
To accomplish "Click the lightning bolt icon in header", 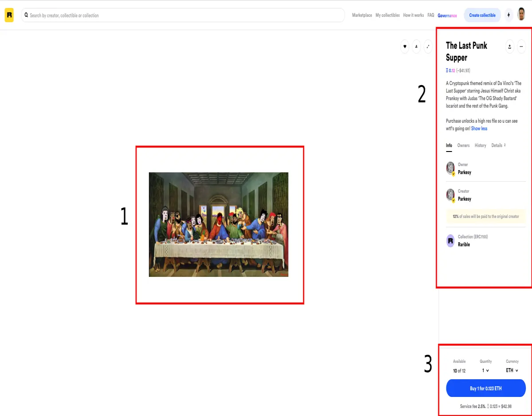I will [509, 15].
